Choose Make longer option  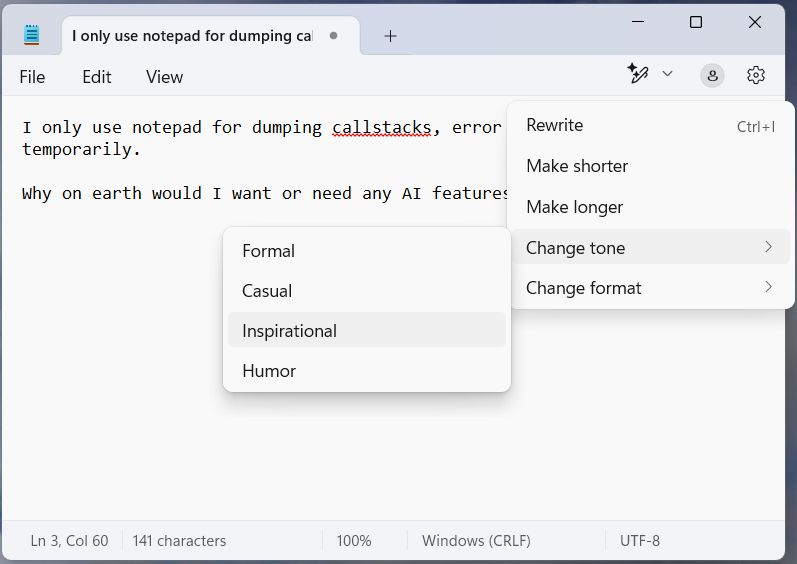[651, 207]
